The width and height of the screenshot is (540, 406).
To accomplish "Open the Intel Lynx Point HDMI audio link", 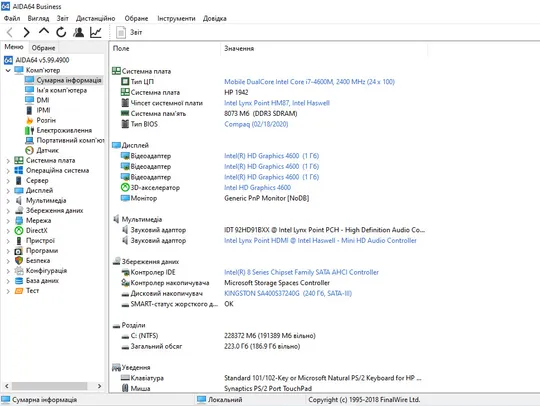I will (x=320, y=241).
